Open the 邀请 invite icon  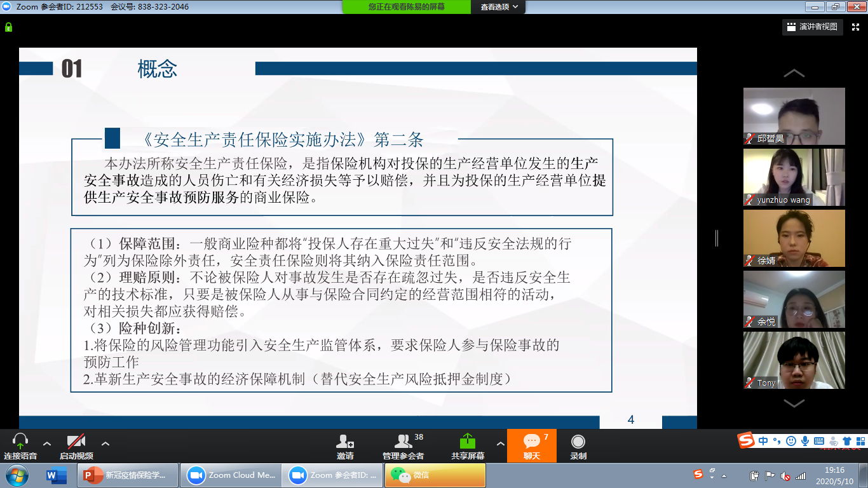point(346,442)
